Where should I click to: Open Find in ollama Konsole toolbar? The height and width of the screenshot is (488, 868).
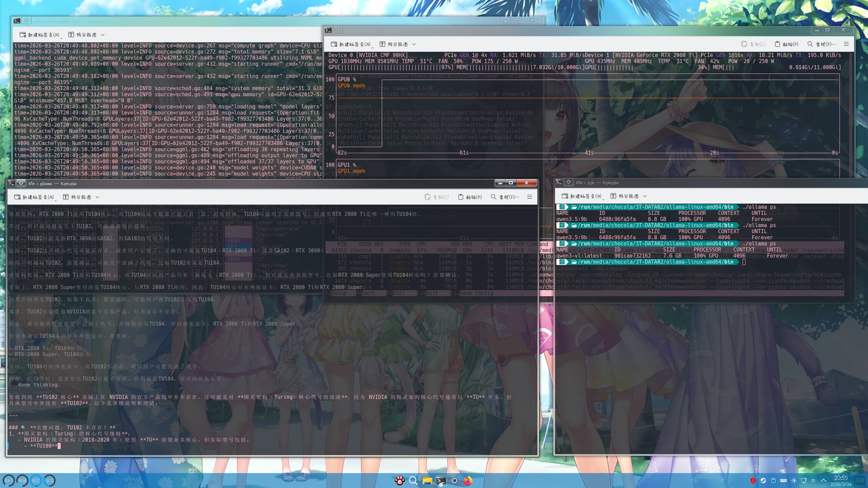click(505, 197)
